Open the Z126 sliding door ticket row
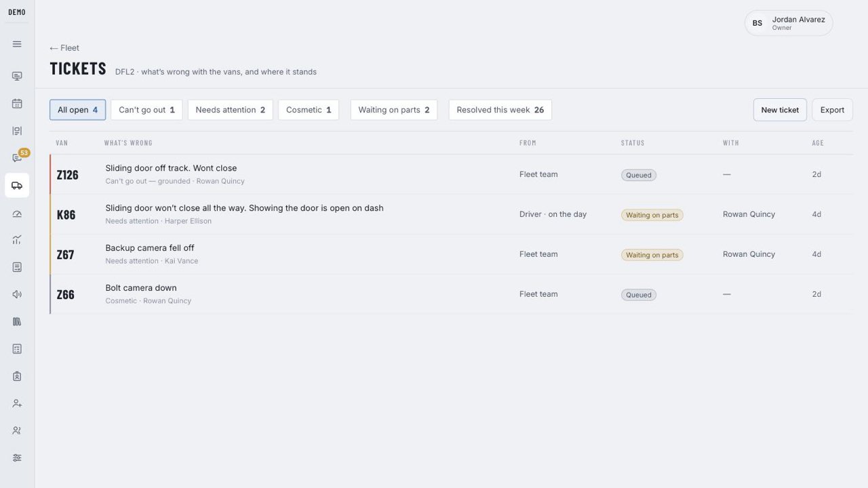868x488 pixels. pyautogui.click(x=451, y=174)
